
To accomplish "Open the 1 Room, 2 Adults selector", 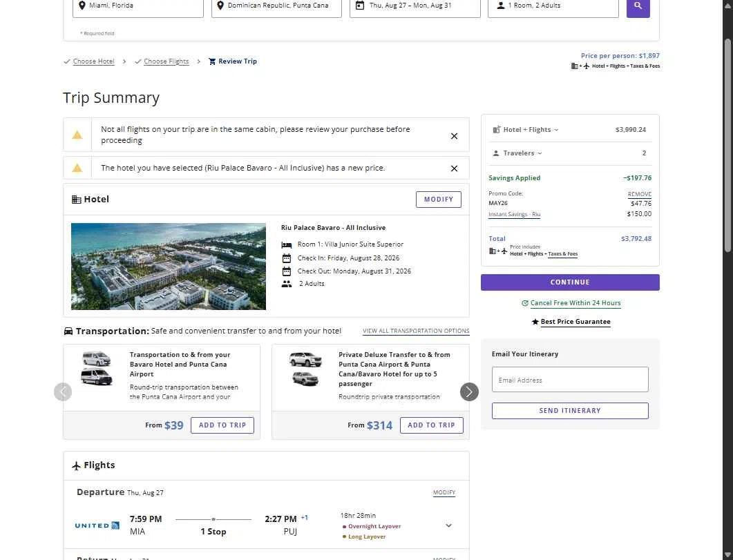I will (553, 6).
